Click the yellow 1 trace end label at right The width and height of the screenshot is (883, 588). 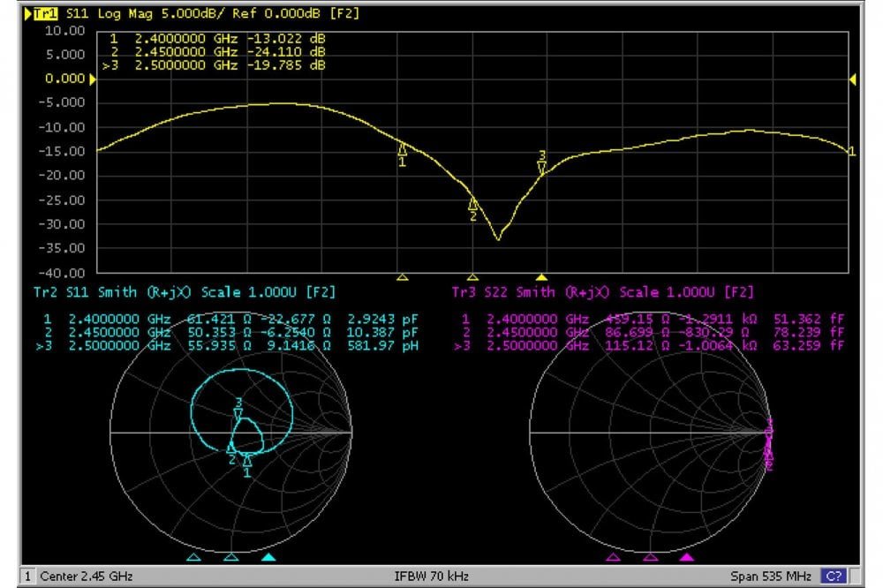[x=851, y=151]
